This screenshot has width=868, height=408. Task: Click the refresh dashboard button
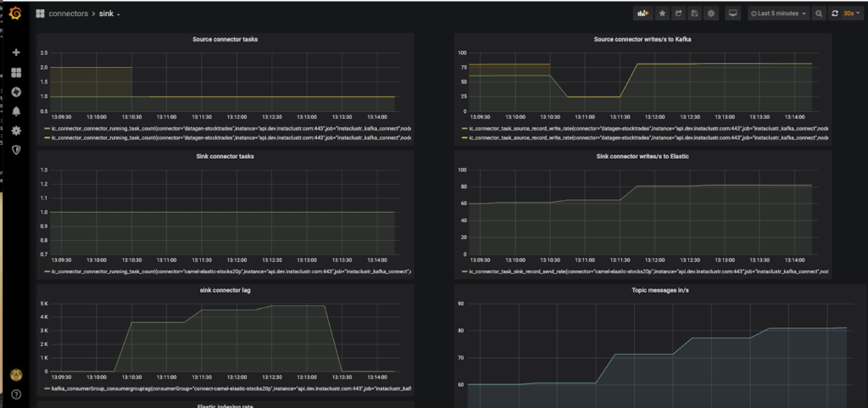tap(836, 14)
